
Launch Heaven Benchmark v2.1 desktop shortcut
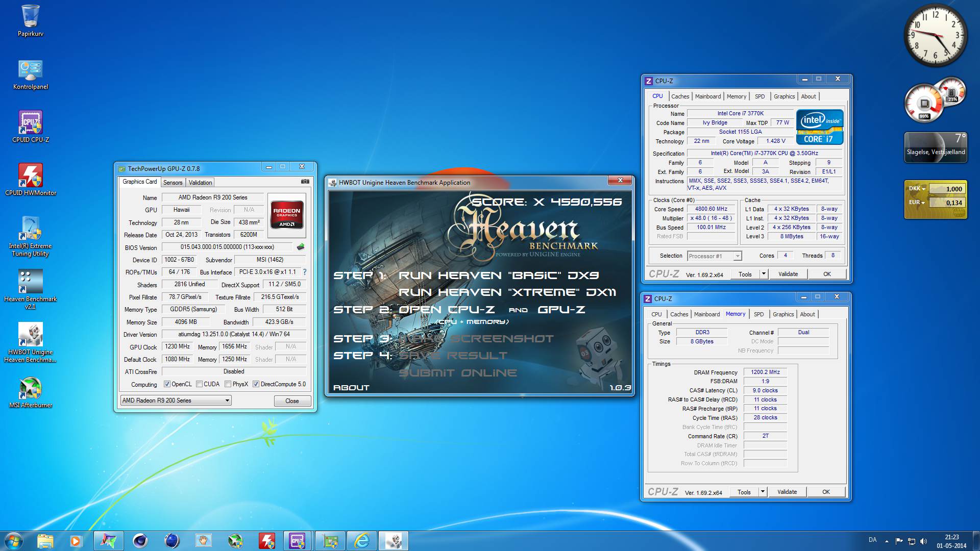point(31,289)
